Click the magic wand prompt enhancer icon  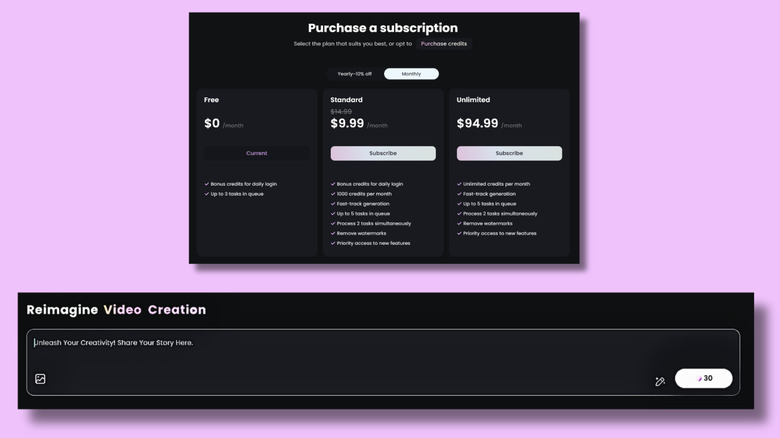(x=660, y=382)
